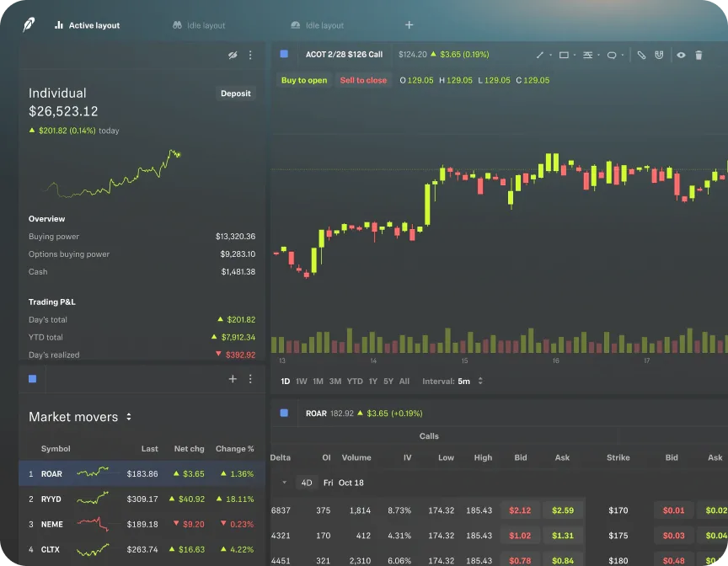Select the ROAR row in Market movers
Screen dimensions: 728x566
142,473
